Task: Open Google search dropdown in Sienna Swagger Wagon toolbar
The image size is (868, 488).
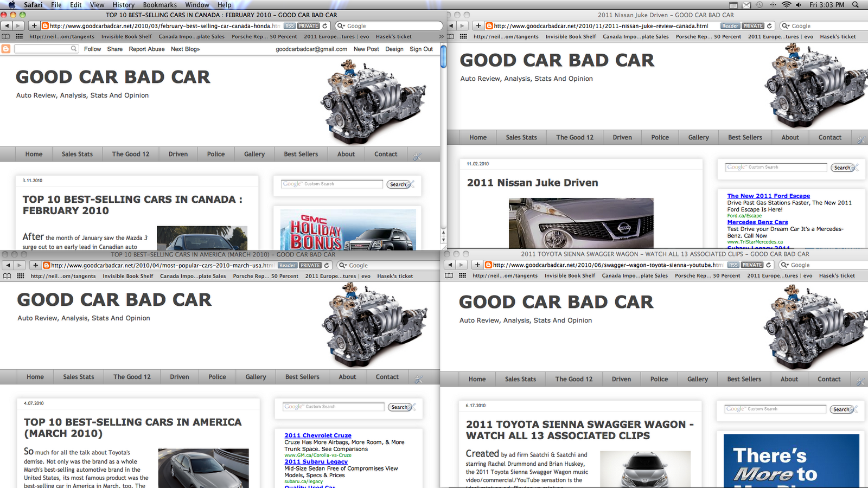Action: (784, 265)
